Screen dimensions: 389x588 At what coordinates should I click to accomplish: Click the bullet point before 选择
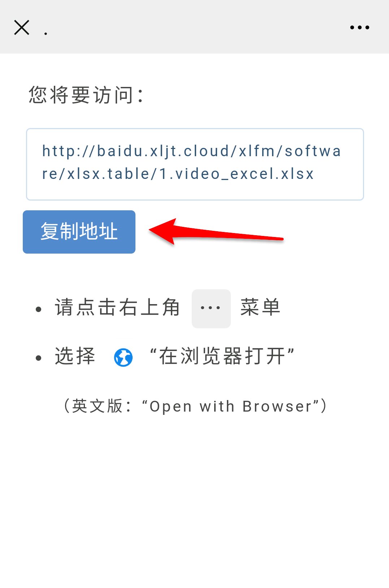(x=39, y=358)
